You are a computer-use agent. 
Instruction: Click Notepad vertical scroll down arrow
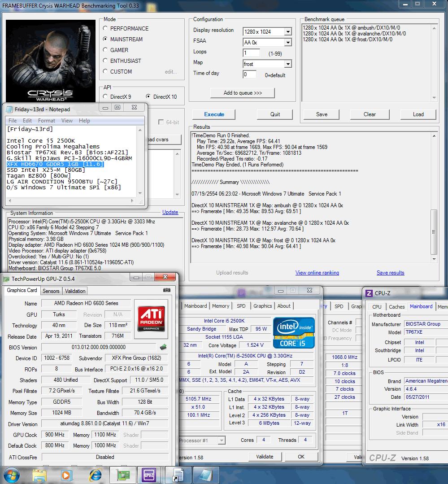(x=140, y=193)
